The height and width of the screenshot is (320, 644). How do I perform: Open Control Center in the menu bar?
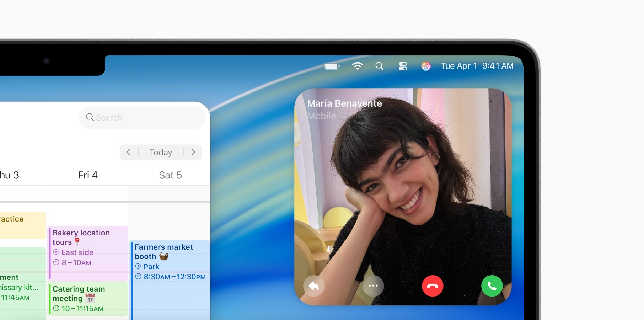[403, 66]
